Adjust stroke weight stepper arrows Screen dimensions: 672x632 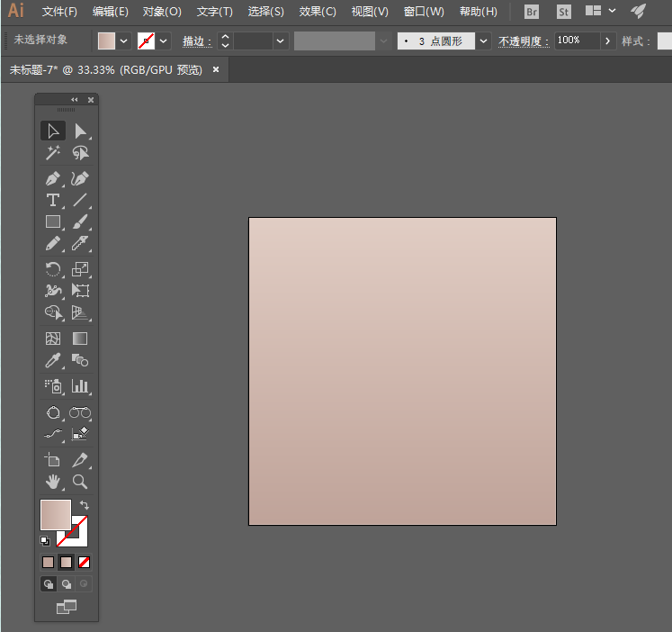click(226, 41)
